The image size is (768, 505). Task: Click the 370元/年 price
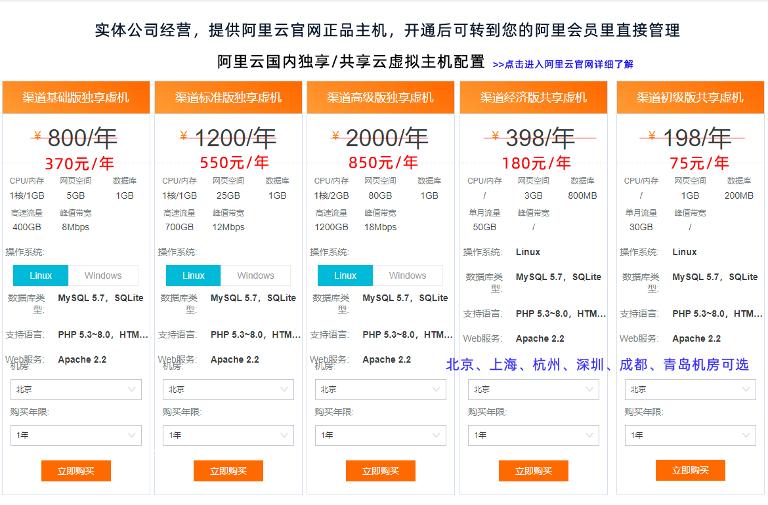[x=79, y=163]
